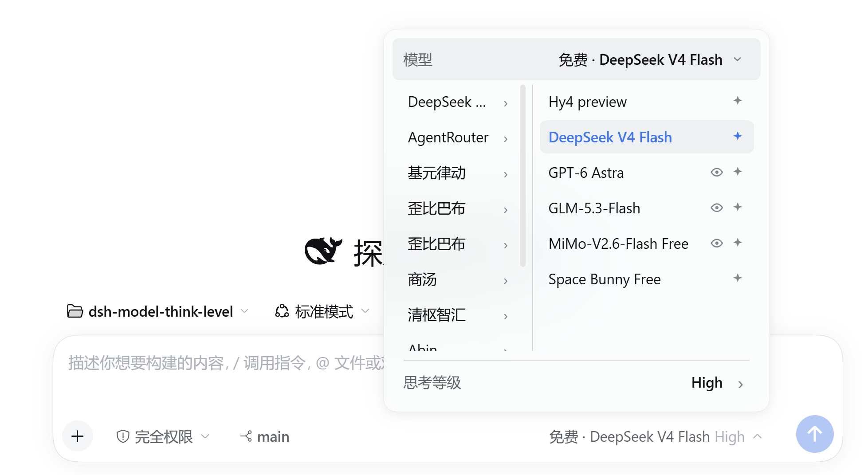Select the GLM-5.3-Flash model
868x475 pixels.
coord(647,208)
